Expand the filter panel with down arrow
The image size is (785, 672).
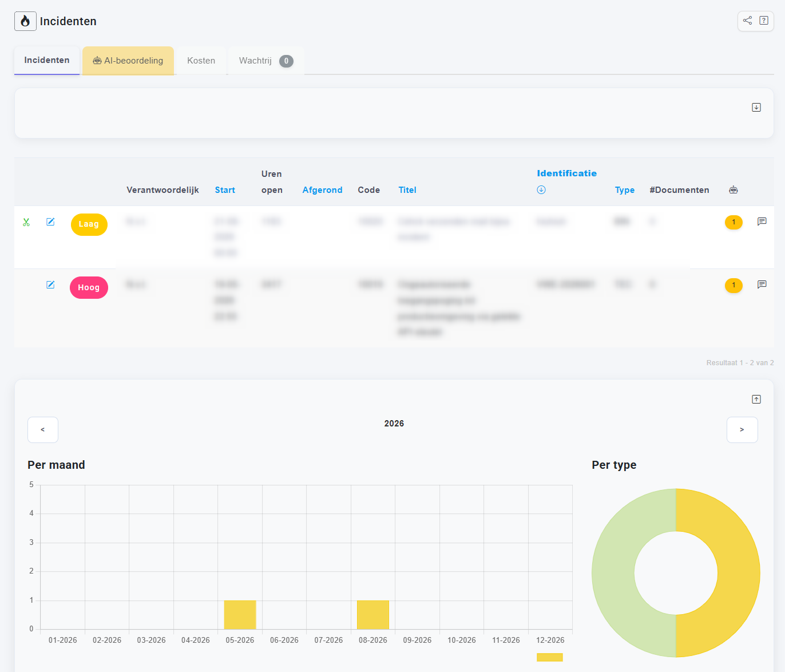click(756, 107)
